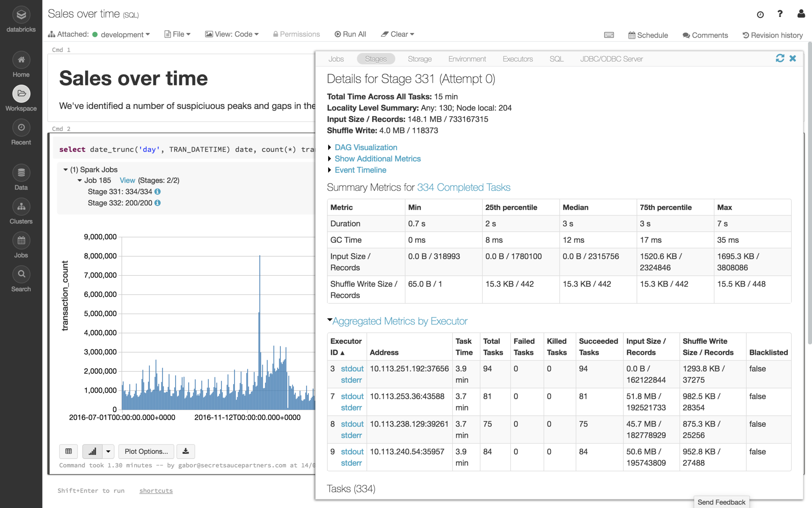Click the download results icon
812x508 pixels.
[x=186, y=451]
